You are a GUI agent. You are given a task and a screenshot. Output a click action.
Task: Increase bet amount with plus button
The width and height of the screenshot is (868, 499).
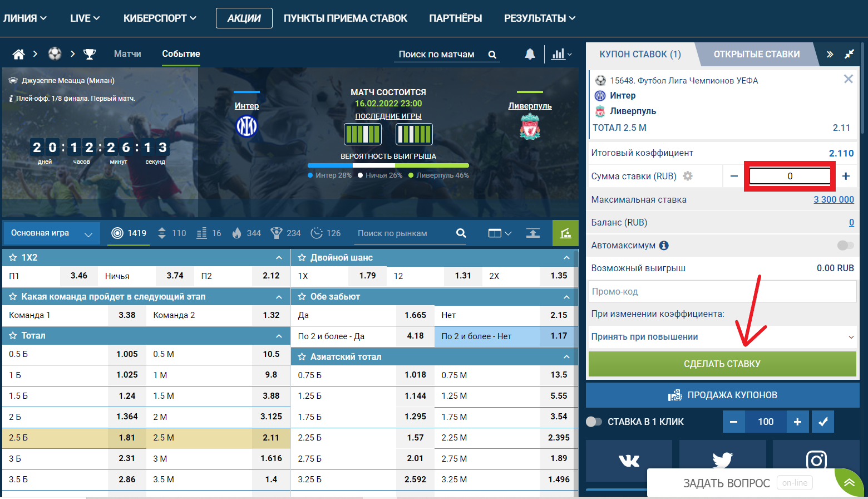tap(846, 176)
